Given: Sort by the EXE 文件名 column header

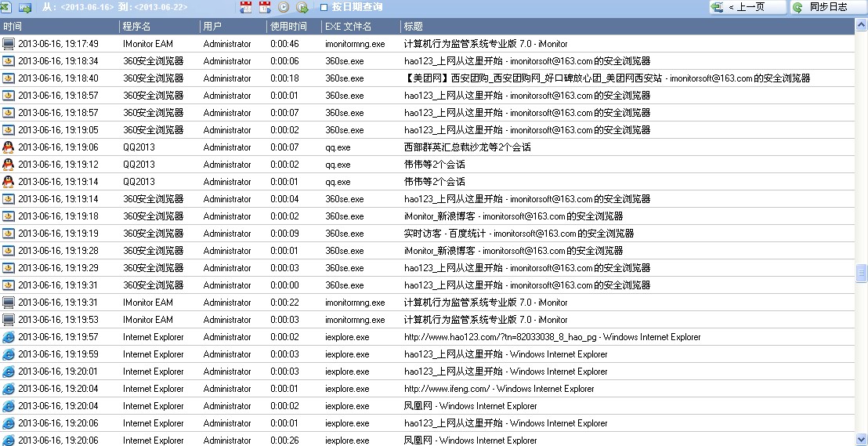Looking at the screenshot, I should point(361,26).
